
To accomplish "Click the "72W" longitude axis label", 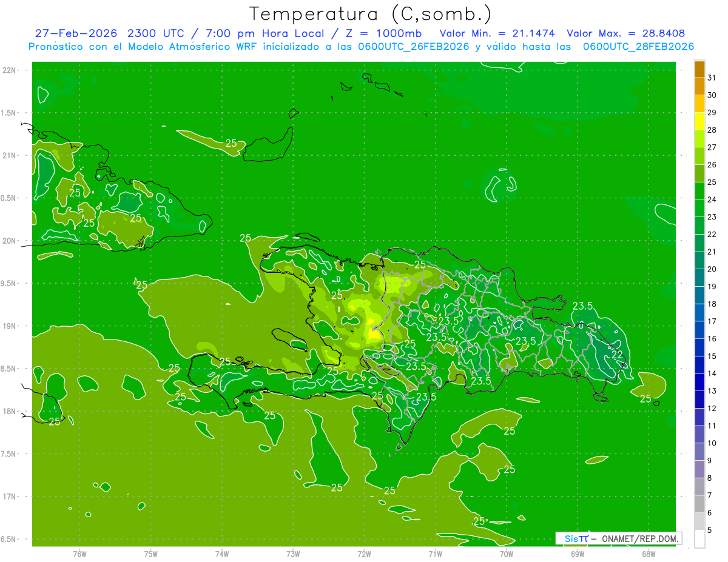I will click(x=364, y=554).
